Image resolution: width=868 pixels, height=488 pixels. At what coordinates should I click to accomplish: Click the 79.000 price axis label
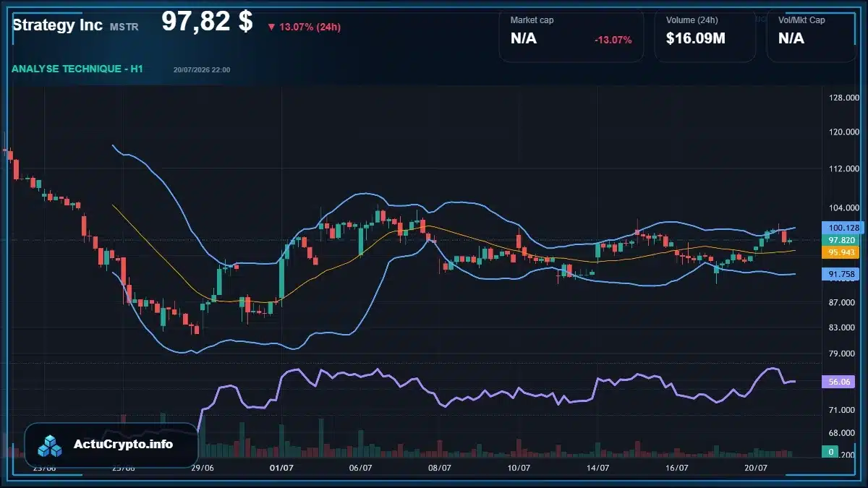[843, 354]
